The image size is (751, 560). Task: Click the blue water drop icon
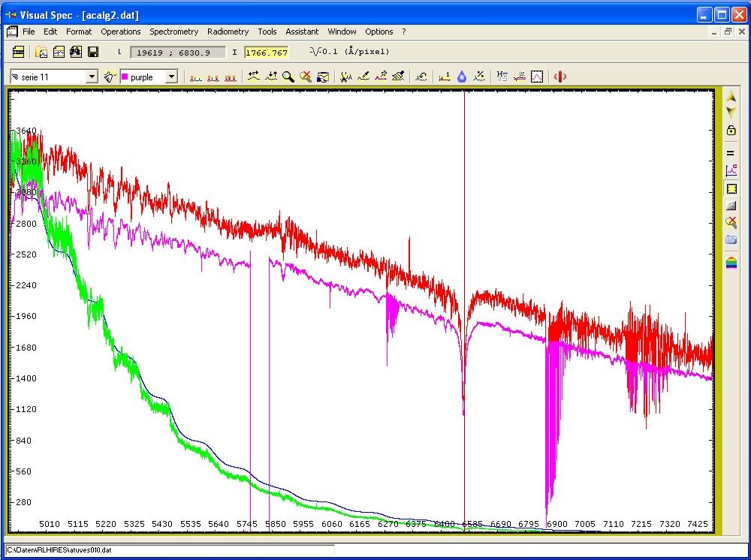(462, 77)
